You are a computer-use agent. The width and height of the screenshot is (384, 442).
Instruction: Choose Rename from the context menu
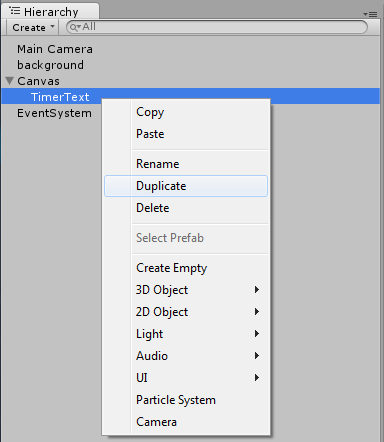tap(186, 164)
